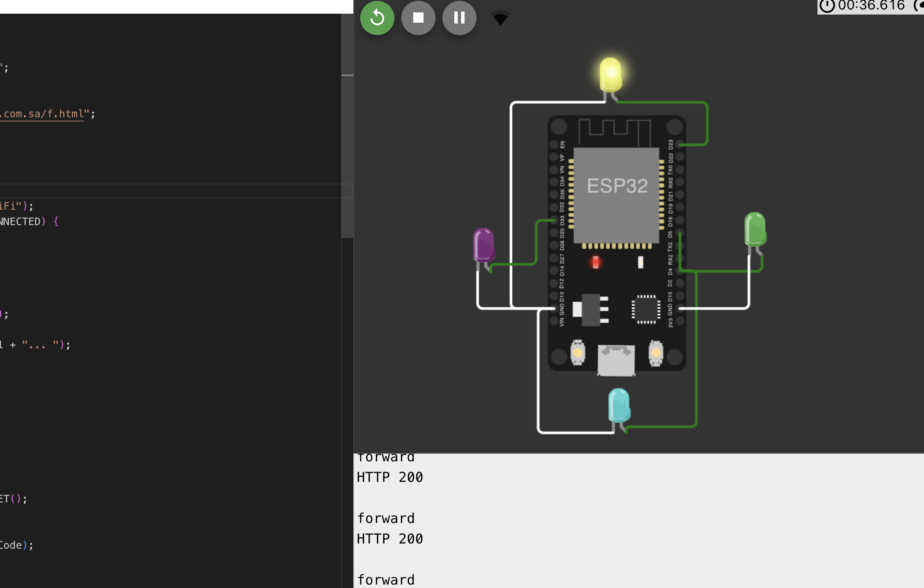Stop the running simulation
This screenshot has width=924, height=588.
(418, 18)
